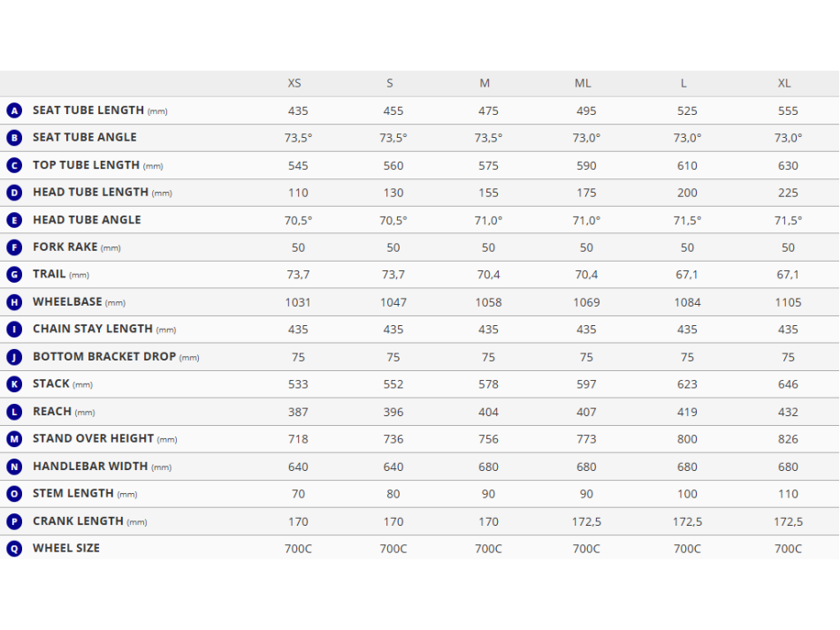The height and width of the screenshot is (630, 840).
Task: Select the XS size column header
Action: pyautogui.click(x=294, y=83)
